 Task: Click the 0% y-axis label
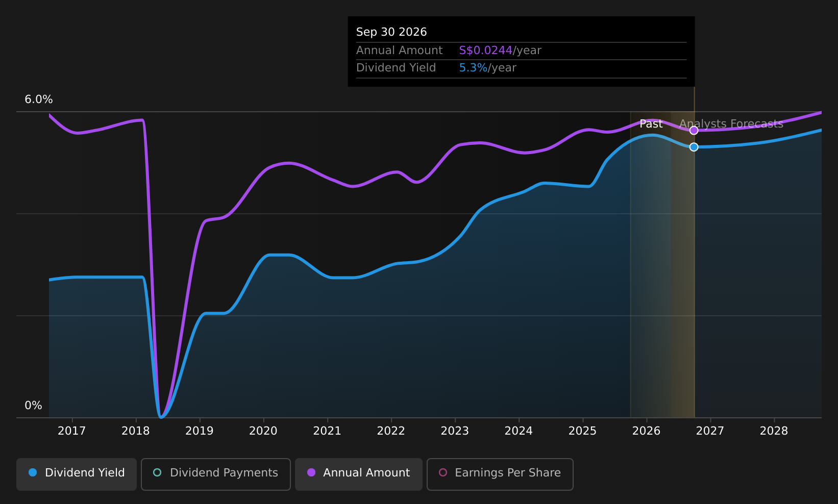click(34, 406)
